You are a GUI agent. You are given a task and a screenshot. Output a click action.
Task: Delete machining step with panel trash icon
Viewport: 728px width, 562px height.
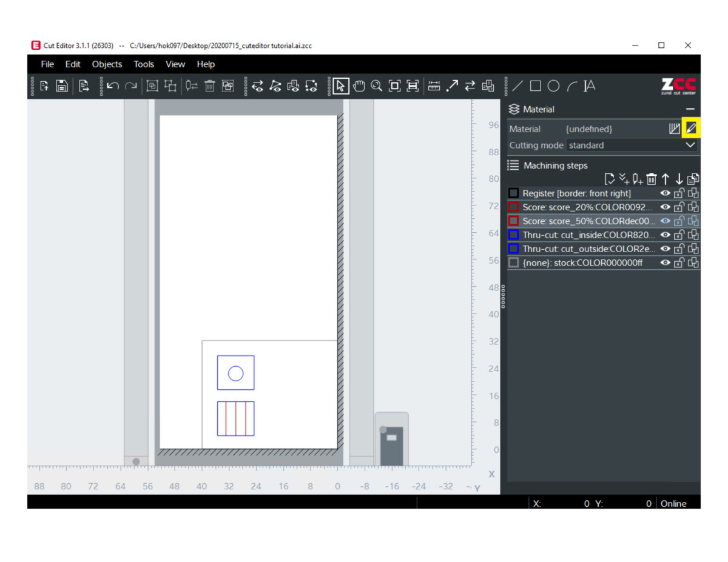(x=652, y=179)
